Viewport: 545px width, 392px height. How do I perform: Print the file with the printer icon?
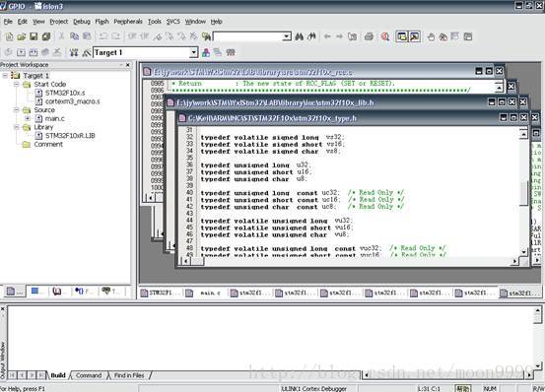(x=370, y=36)
